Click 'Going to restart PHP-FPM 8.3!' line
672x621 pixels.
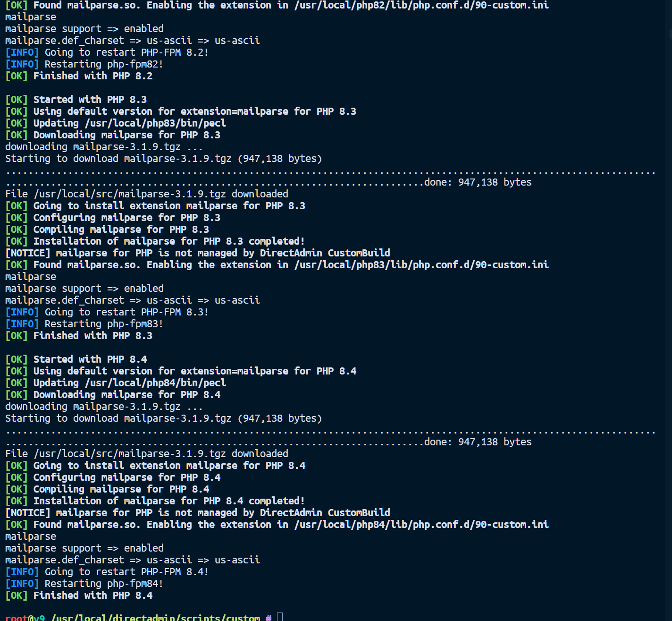click(126, 312)
